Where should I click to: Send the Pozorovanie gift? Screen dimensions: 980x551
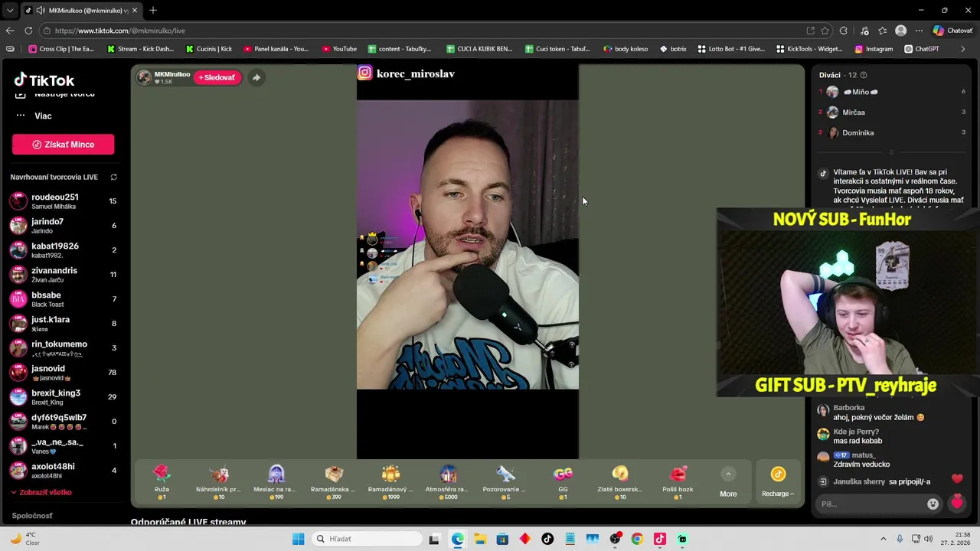[505, 482]
